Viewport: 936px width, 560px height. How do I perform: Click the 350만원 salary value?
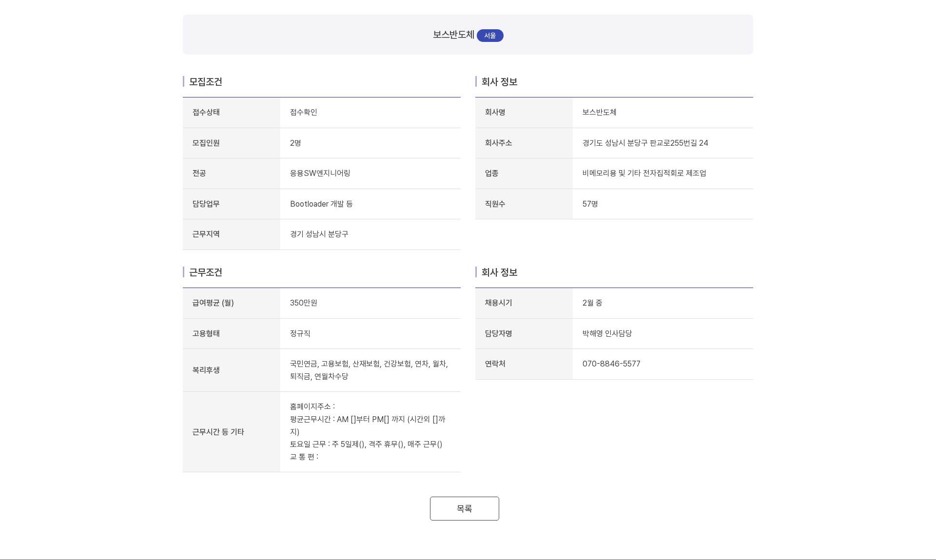pyautogui.click(x=303, y=303)
